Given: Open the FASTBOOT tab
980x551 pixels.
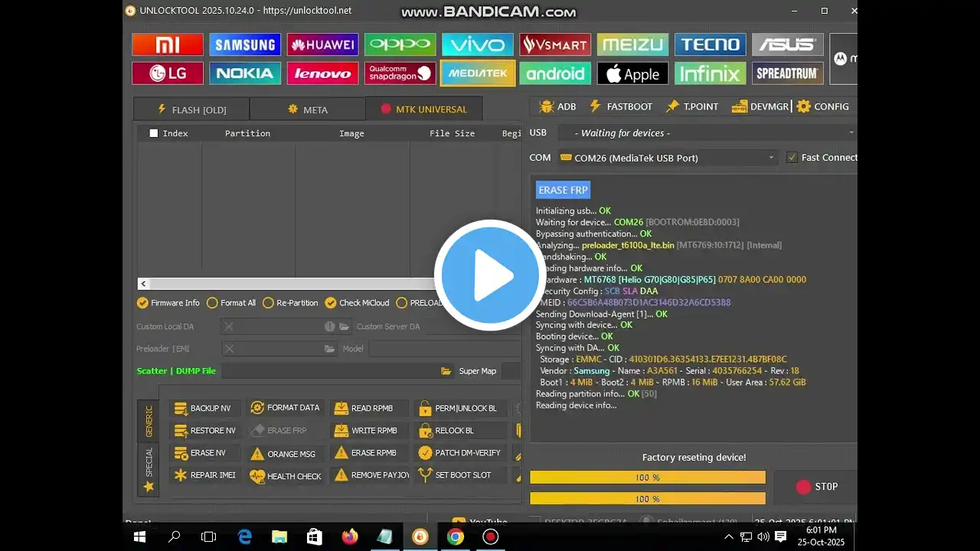Looking at the screenshot, I should click(x=620, y=106).
